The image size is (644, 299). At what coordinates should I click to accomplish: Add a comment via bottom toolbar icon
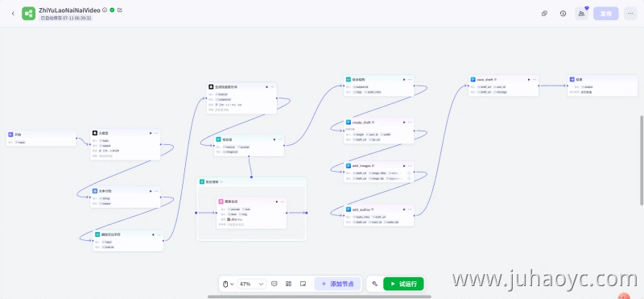[275, 284]
